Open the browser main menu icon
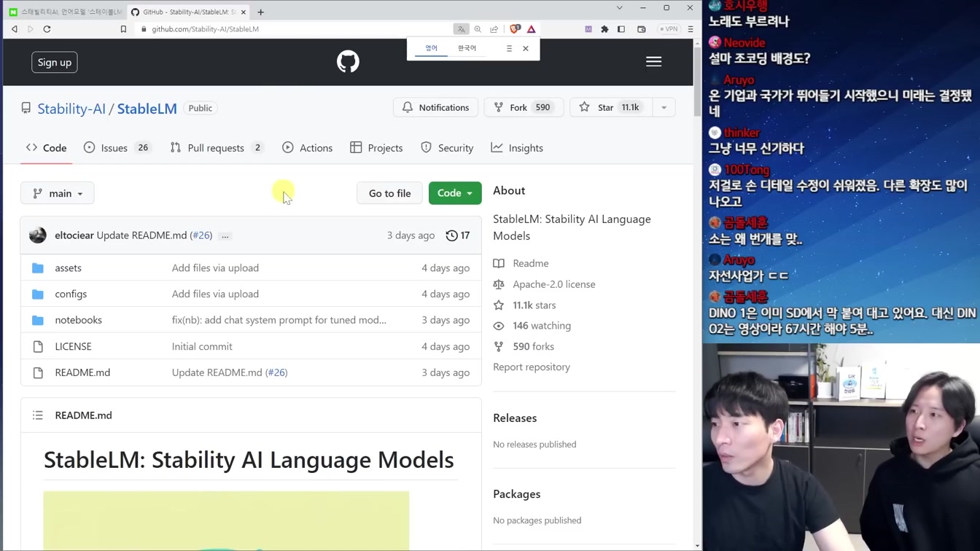 tap(691, 29)
